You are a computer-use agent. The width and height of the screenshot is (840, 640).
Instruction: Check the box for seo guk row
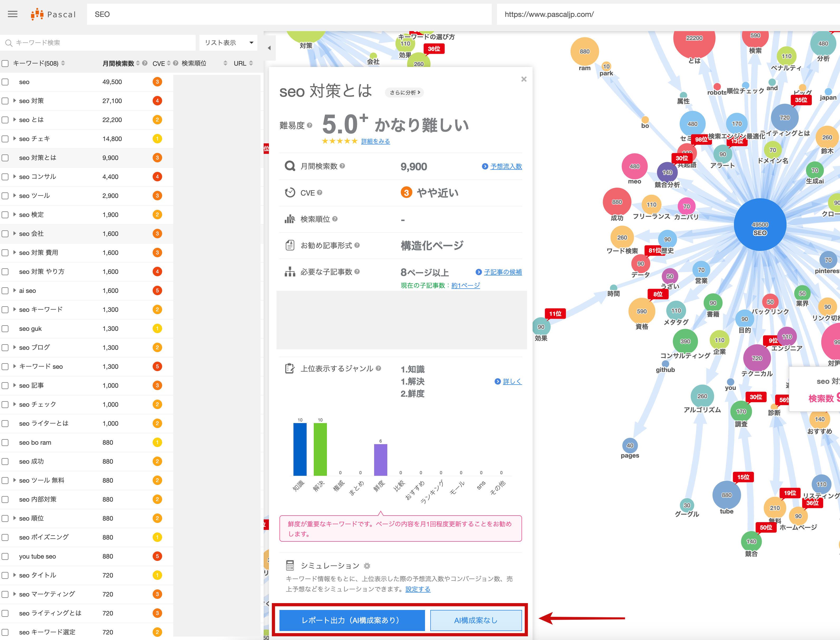click(x=5, y=329)
